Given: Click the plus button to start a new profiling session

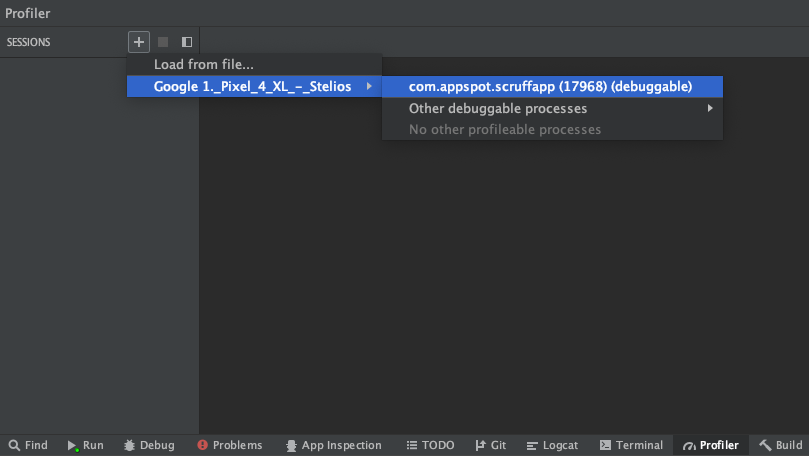Looking at the screenshot, I should [x=139, y=42].
